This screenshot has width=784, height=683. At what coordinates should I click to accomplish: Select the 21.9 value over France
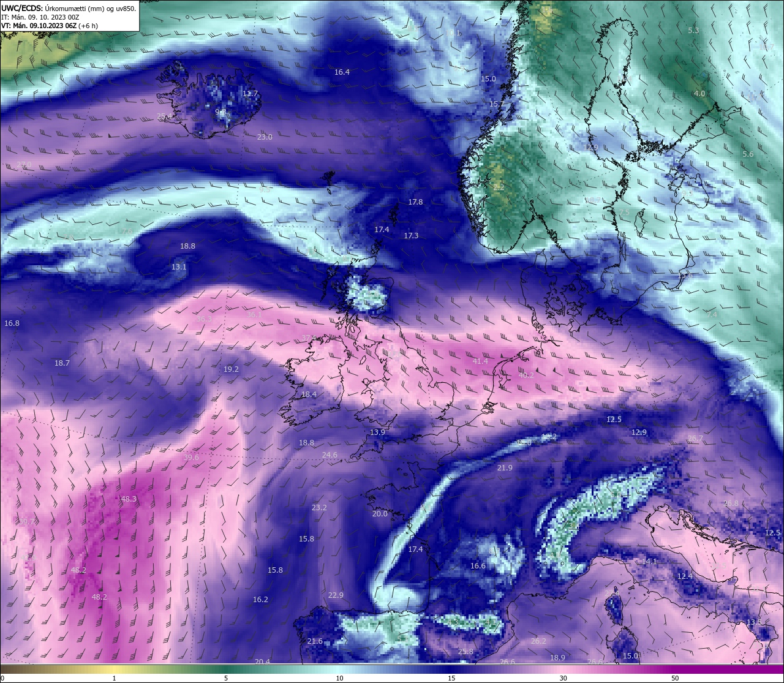tap(505, 468)
